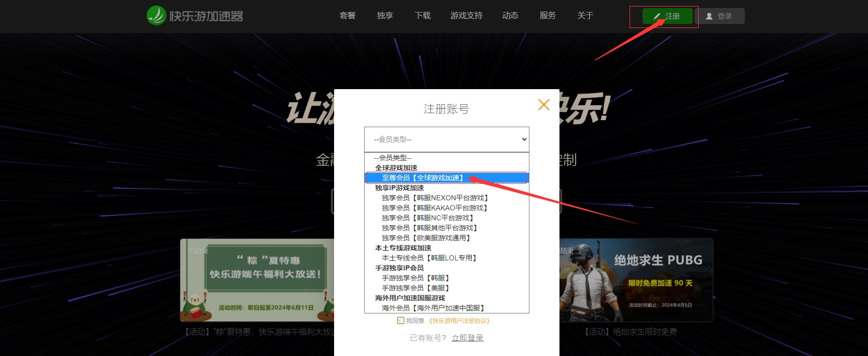Image resolution: width=868 pixels, height=356 pixels.
Task: Close the 注册账号 dialog with the orange X
Action: point(544,104)
